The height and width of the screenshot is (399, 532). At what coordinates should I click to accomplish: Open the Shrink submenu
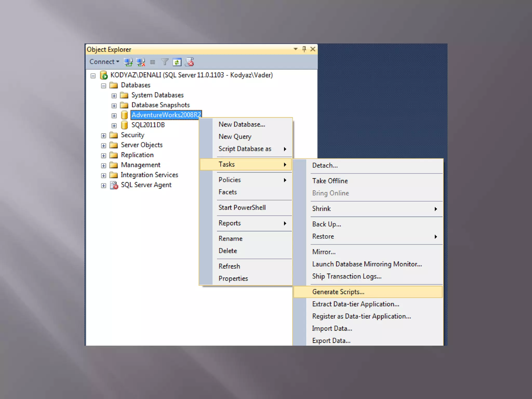coord(368,209)
